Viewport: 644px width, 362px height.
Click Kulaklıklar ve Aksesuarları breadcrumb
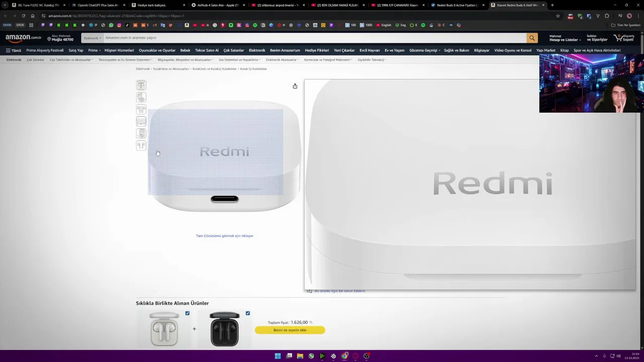pos(171,69)
